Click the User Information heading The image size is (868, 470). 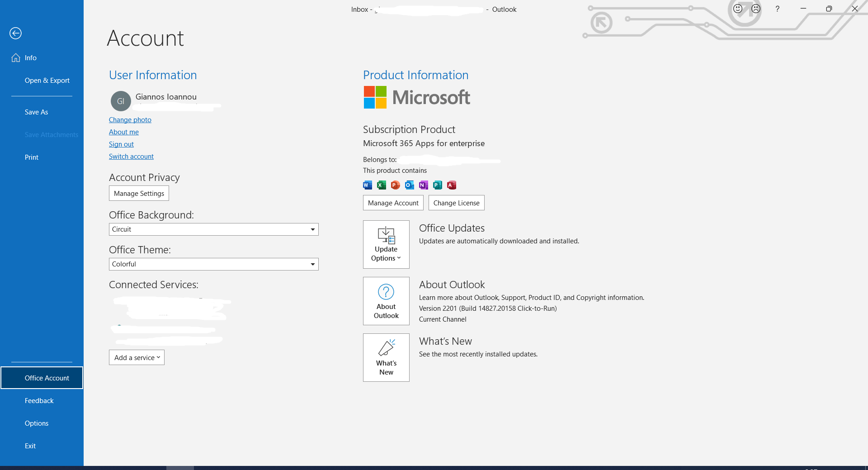click(x=153, y=75)
